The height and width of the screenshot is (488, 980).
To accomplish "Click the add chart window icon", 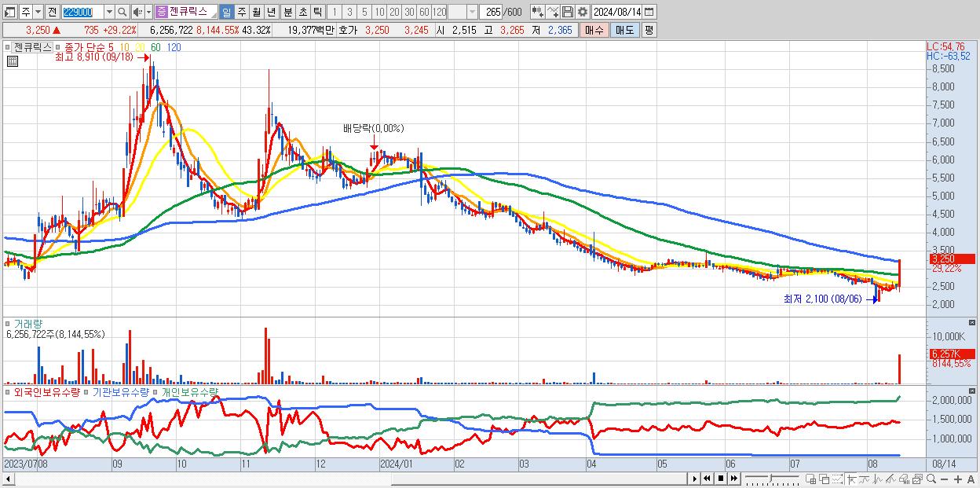I will 811,479.
